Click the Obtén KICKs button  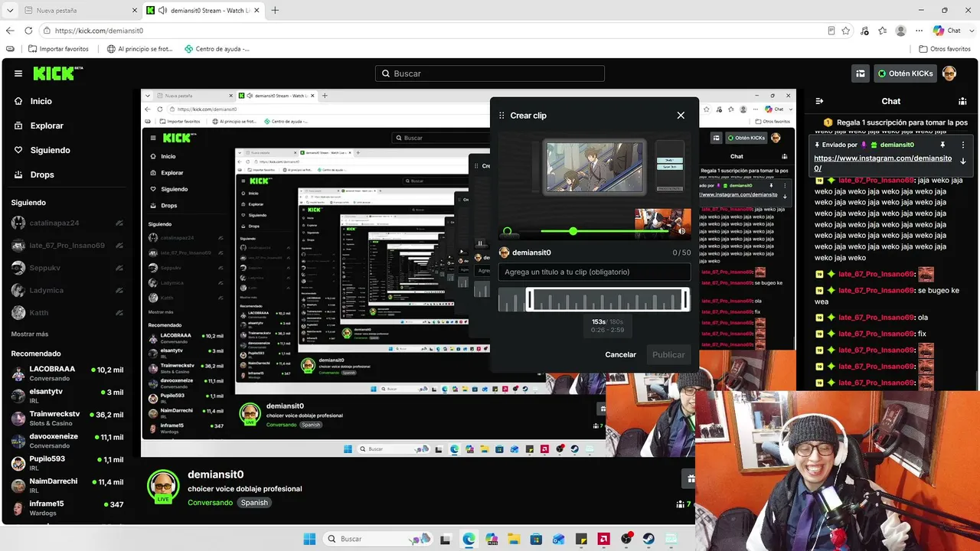[905, 73]
